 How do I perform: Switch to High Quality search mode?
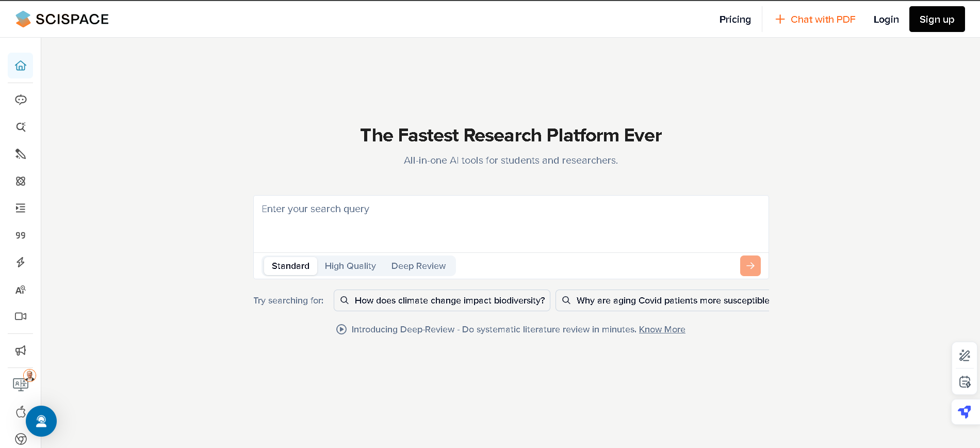click(350, 266)
